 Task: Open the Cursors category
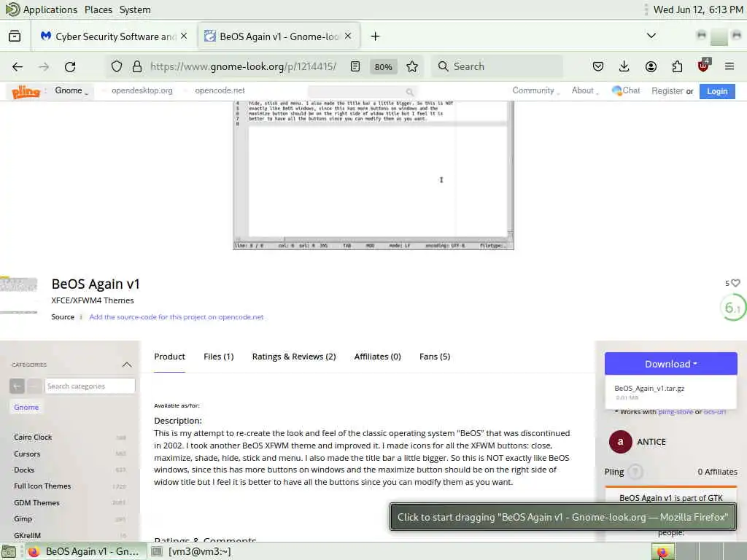coord(27,454)
